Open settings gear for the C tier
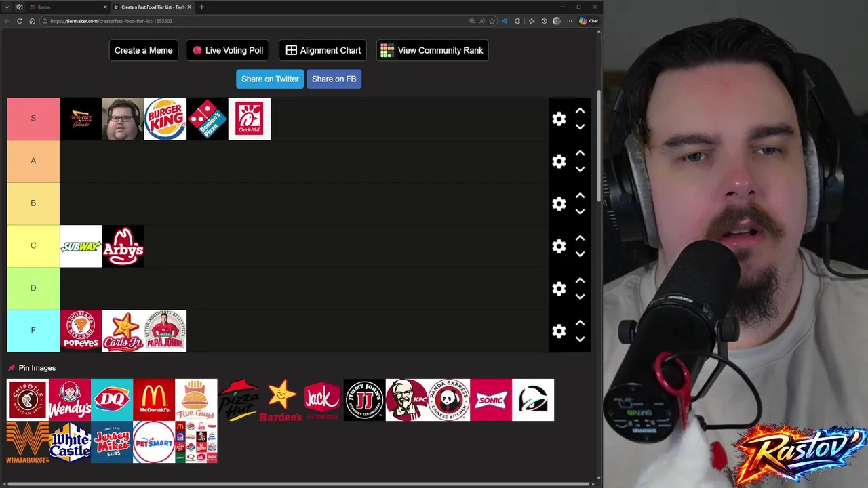The width and height of the screenshot is (868, 488). click(559, 246)
